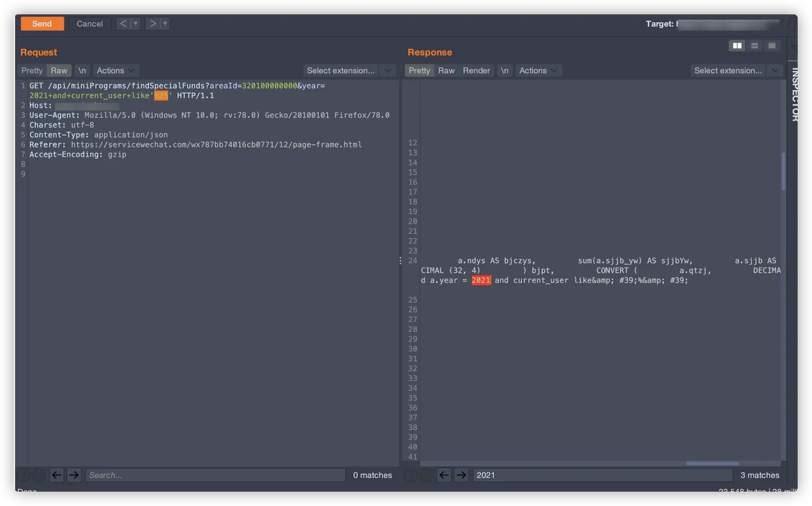Expand Request extension list arrow
Image resolution: width=812 pixels, height=506 pixels.
388,70
